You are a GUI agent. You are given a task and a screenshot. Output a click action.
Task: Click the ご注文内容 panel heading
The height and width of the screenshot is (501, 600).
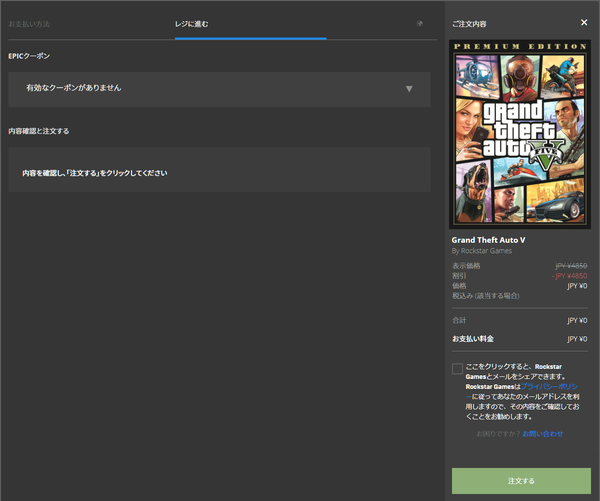coord(469,24)
